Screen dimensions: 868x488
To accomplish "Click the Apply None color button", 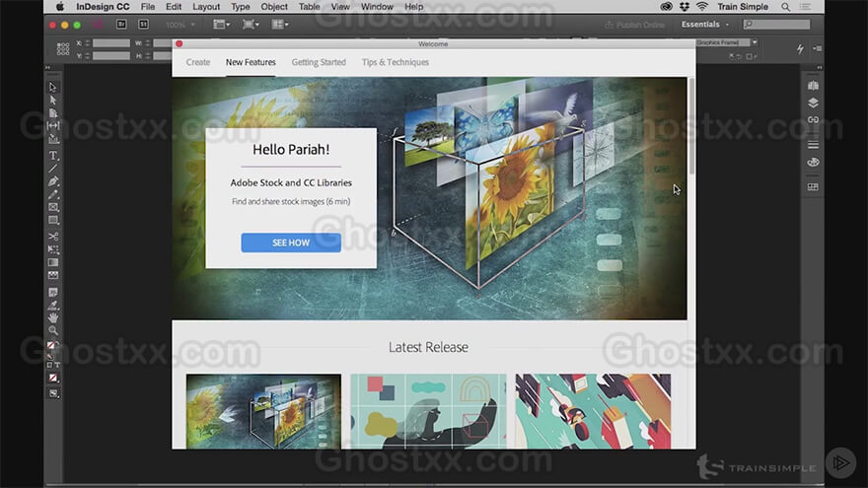I will click(53, 378).
